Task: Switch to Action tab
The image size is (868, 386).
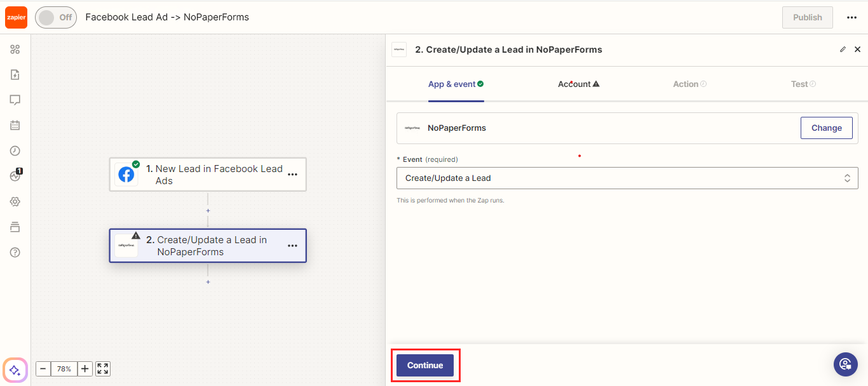Action: click(689, 84)
